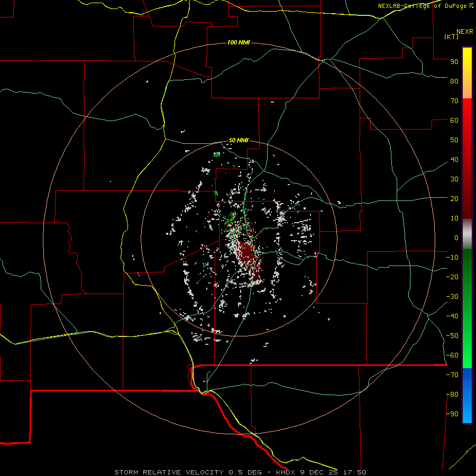This screenshot has height=476, width=476.
Task: Click the positive 90 scale value
Action: pyautogui.click(x=454, y=62)
